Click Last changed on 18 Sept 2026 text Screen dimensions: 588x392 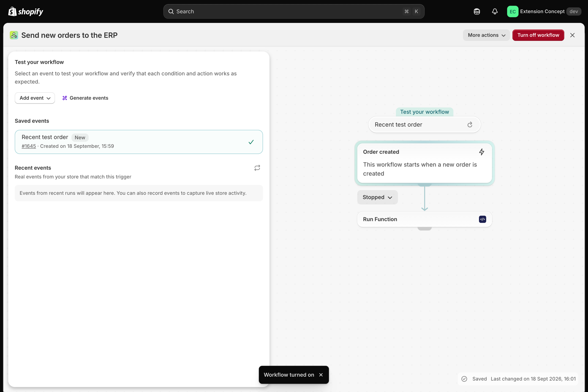tap(533, 379)
